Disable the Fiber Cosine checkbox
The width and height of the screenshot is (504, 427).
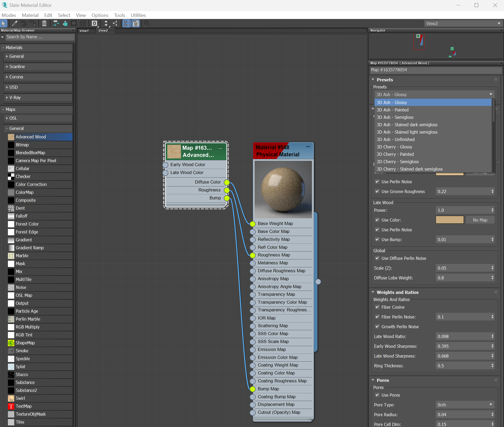click(x=377, y=307)
